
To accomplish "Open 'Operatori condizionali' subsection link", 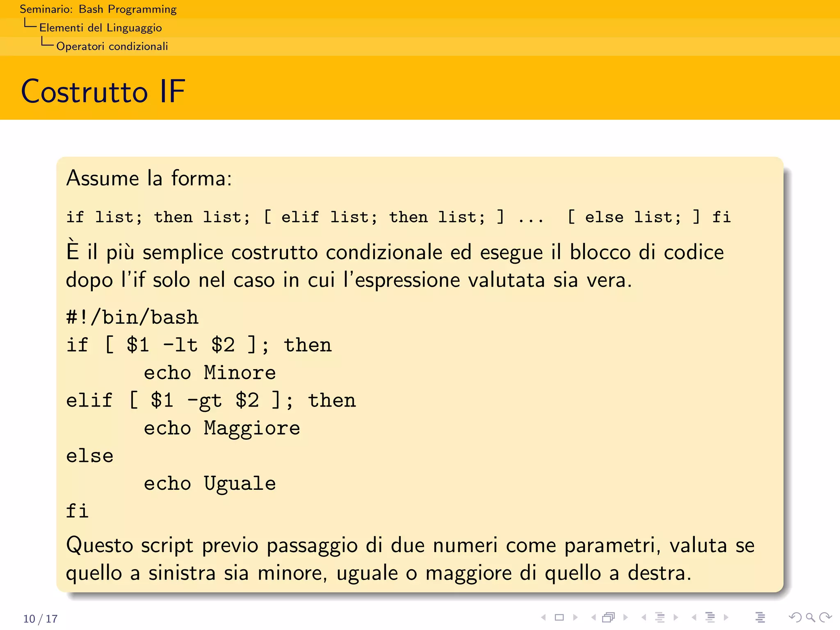I will pos(112,46).
